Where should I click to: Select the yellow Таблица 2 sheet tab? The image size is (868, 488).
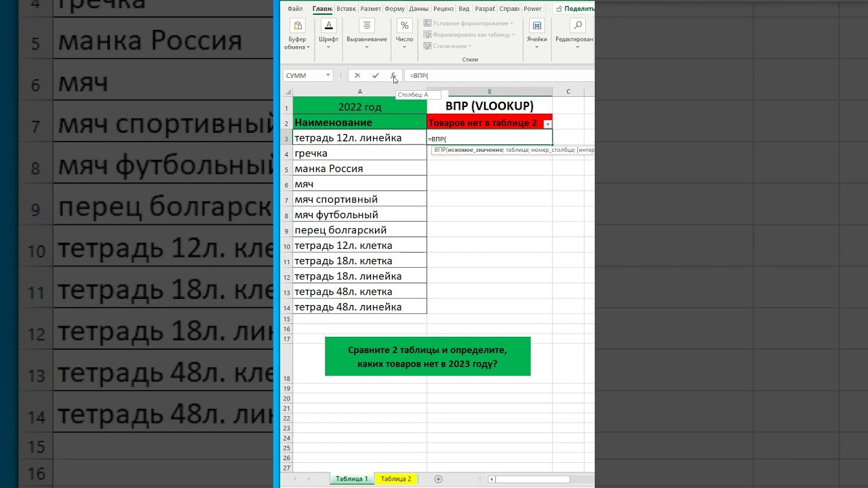[x=395, y=479]
